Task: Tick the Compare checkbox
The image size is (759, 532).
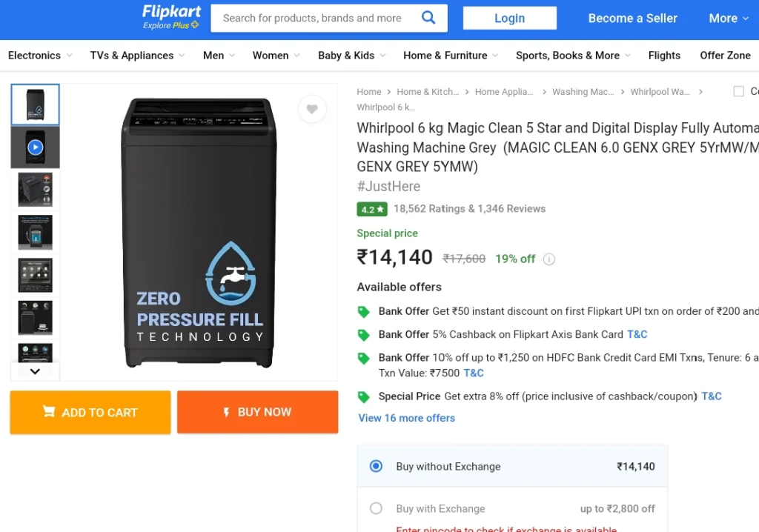Action: (739, 91)
